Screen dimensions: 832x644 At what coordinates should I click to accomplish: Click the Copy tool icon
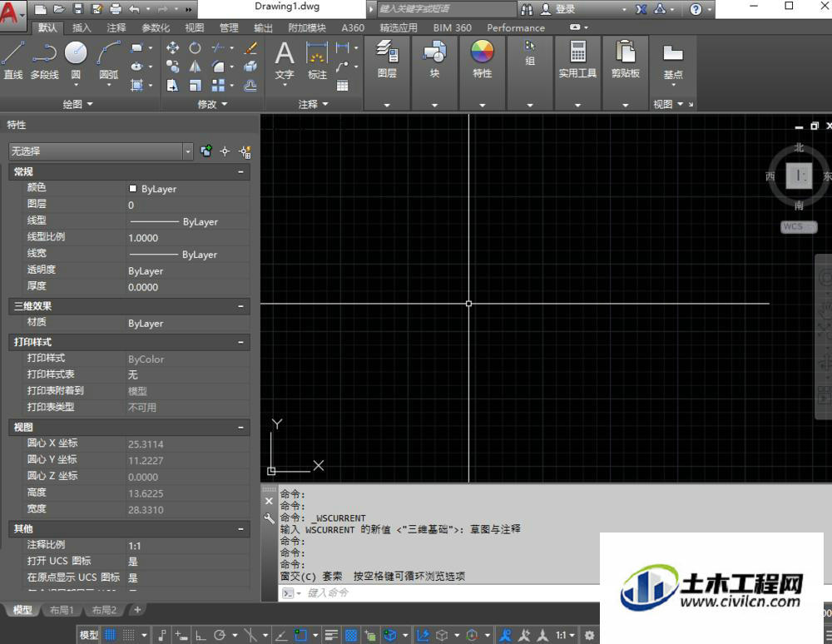coord(172,67)
